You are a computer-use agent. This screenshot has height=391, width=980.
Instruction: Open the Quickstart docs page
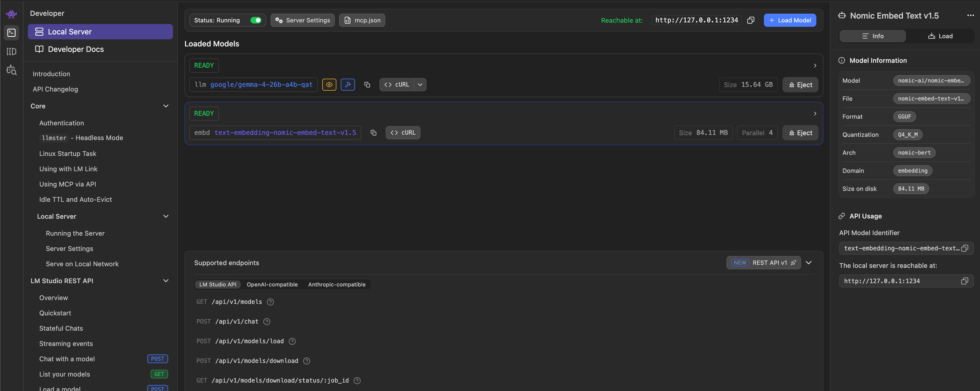[55, 313]
